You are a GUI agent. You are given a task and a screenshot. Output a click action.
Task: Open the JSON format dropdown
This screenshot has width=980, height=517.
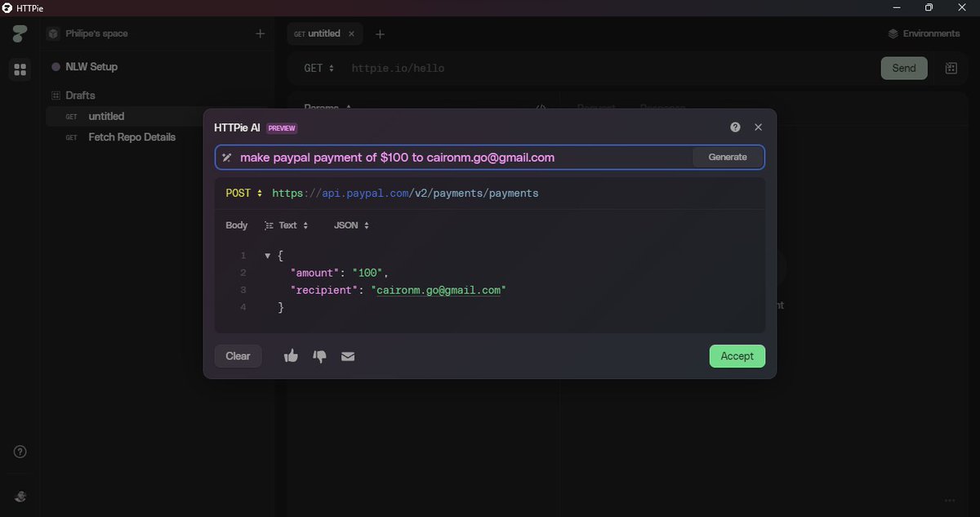pos(351,225)
